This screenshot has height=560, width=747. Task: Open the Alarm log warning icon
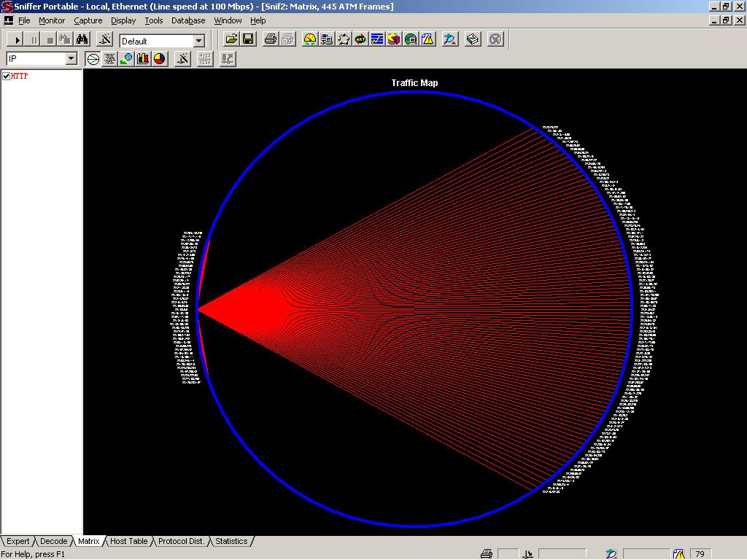tap(428, 39)
